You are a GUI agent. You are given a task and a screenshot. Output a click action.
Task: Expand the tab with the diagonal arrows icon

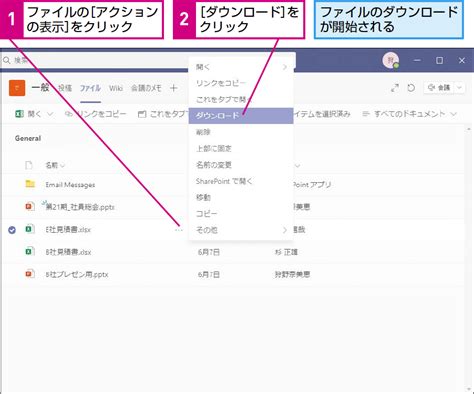[395, 88]
